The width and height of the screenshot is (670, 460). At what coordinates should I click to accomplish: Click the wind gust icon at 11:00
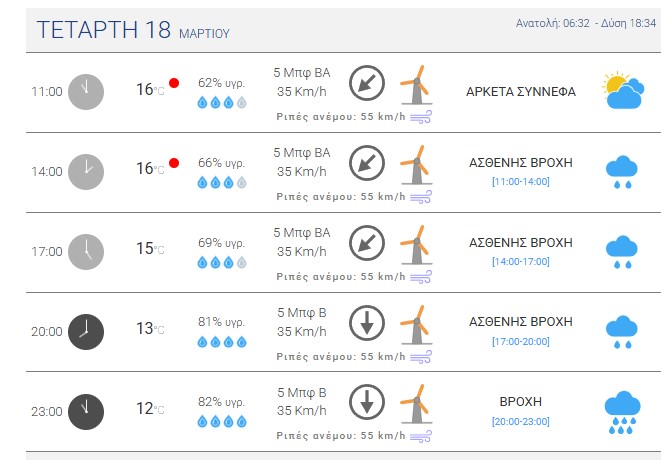pyautogui.click(x=421, y=117)
